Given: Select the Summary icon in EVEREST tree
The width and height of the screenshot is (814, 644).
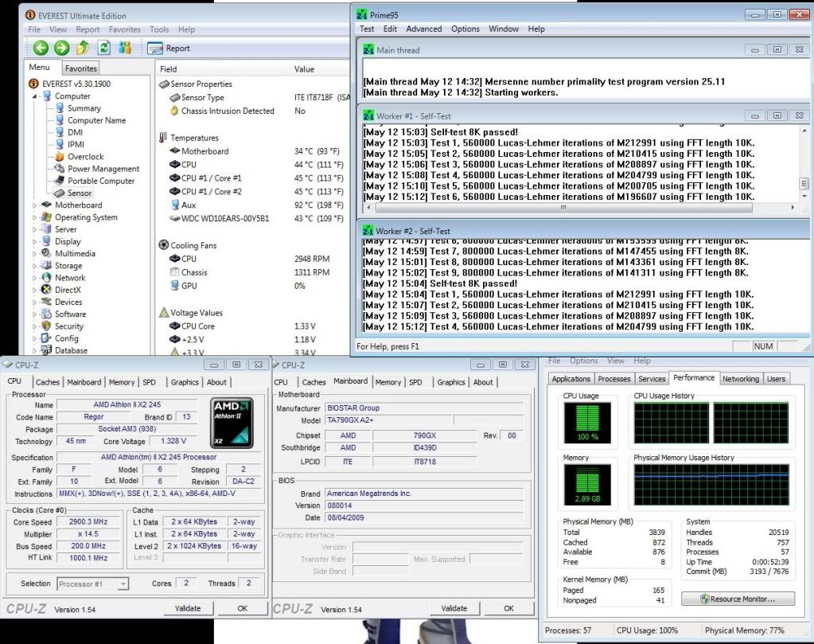Looking at the screenshot, I should click(60, 108).
